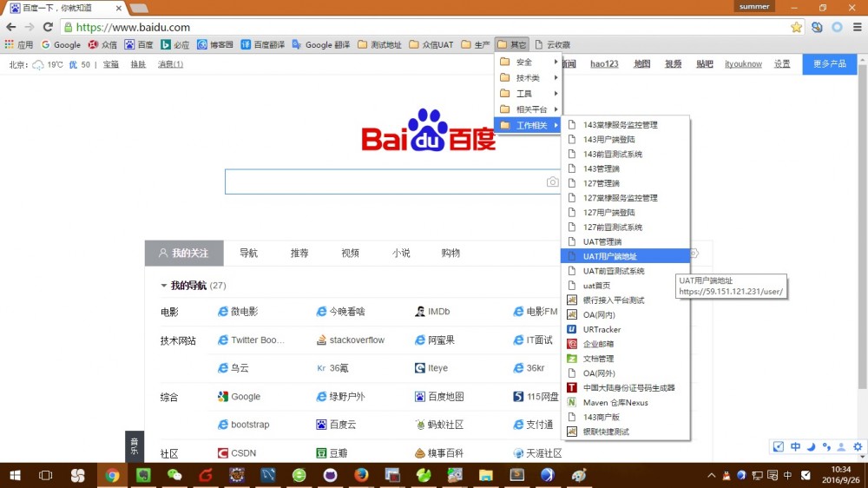Open 百度翻译 bookmark
Screen dimensions: 868x488
[x=263, y=44]
